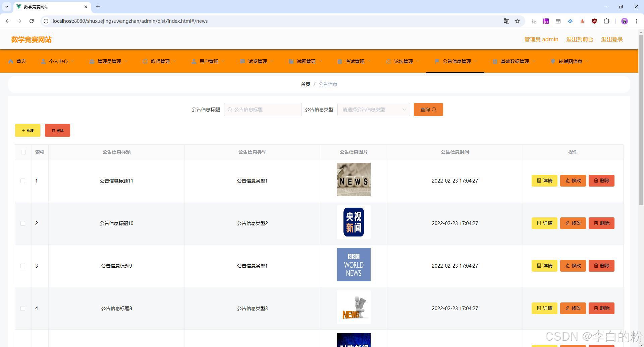Click the 数学竞赛网站 site title
The height and width of the screenshot is (347, 644).
pos(31,40)
